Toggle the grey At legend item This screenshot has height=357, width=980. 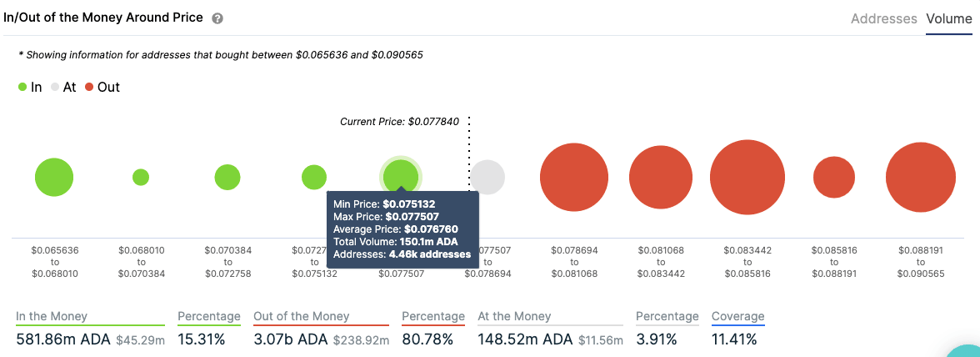[x=62, y=87]
